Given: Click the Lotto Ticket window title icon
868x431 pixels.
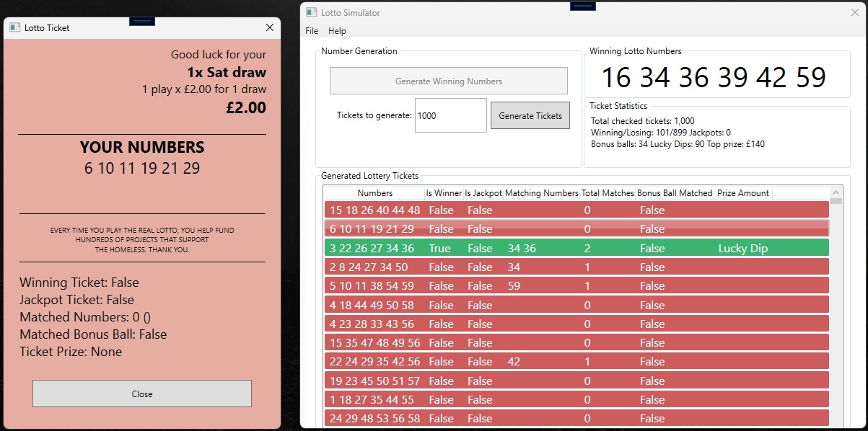Looking at the screenshot, I should [14, 28].
